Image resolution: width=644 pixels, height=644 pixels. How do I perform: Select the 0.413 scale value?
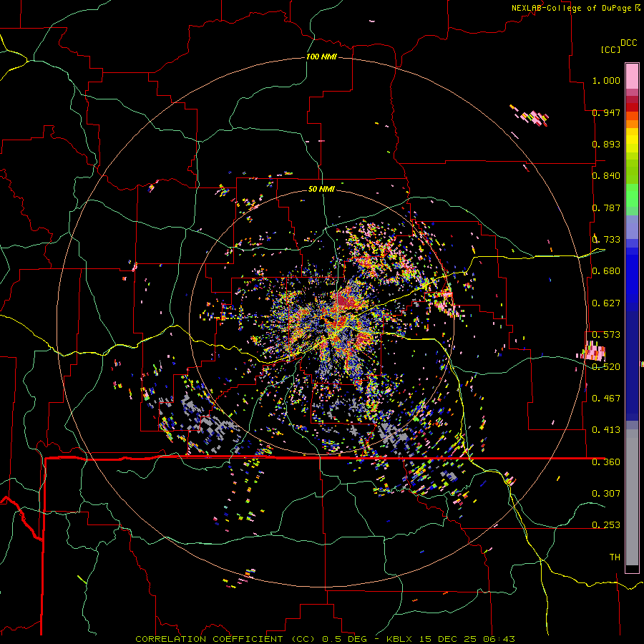click(606, 430)
